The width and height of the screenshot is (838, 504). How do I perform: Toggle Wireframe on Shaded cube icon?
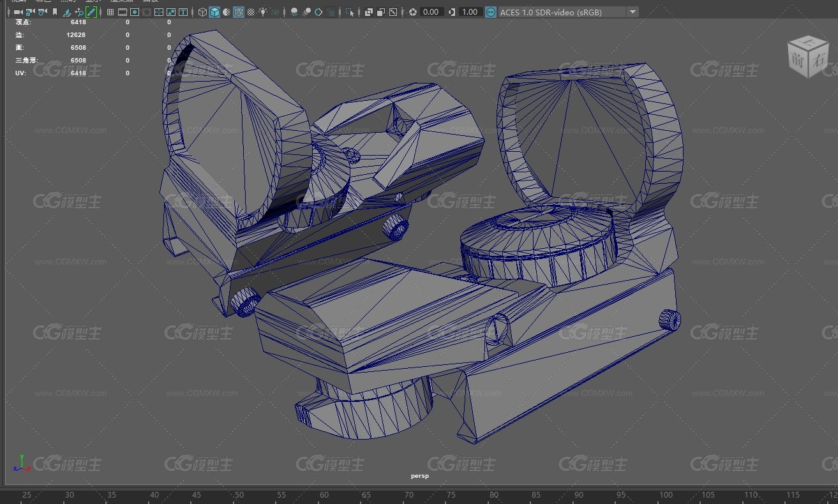click(239, 12)
